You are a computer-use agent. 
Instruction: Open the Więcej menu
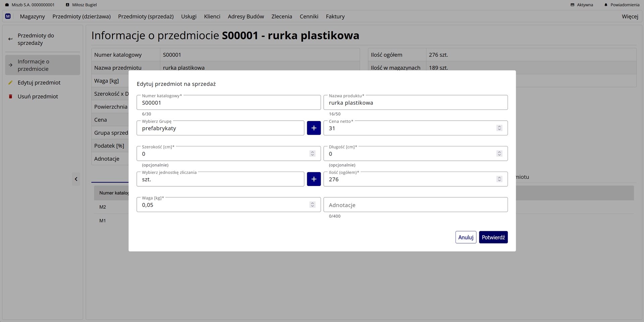(x=630, y=16)
